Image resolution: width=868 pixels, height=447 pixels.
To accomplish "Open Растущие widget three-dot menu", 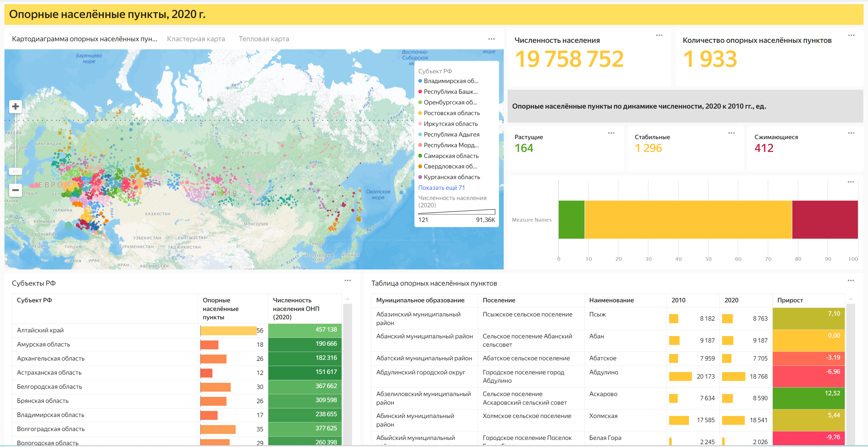I will [611, 133].
